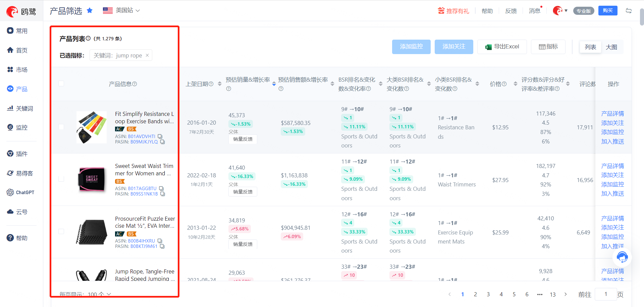Click the switch arrows icon at top right
Screen dimensions: 644x307
629,11
